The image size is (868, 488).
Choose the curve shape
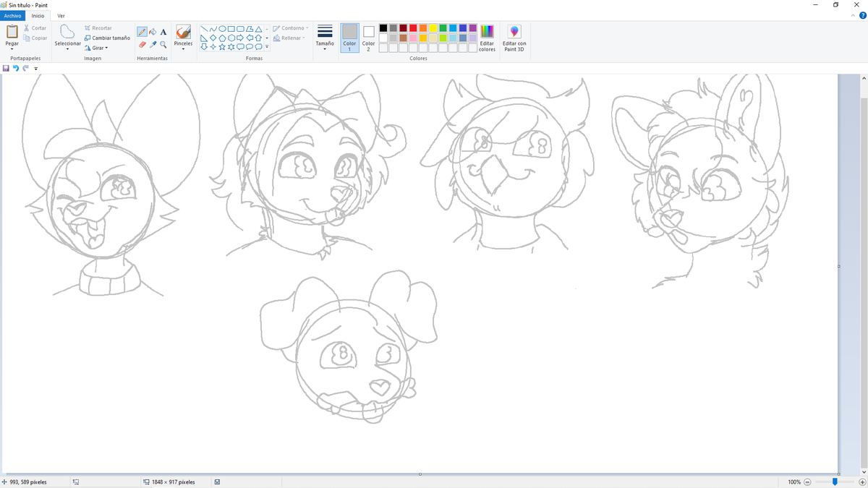[213, 29]
